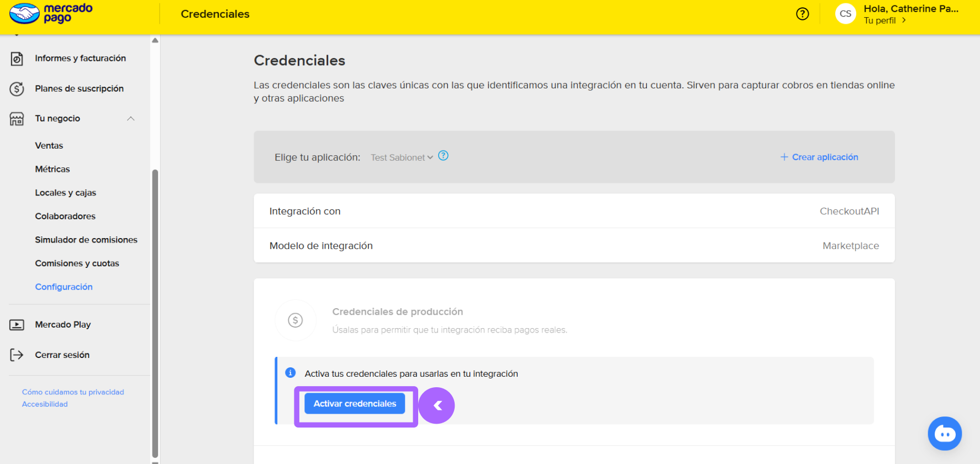980x464 pixels.
Task: Select Configuración in sidebar
Action: [64, 287]
